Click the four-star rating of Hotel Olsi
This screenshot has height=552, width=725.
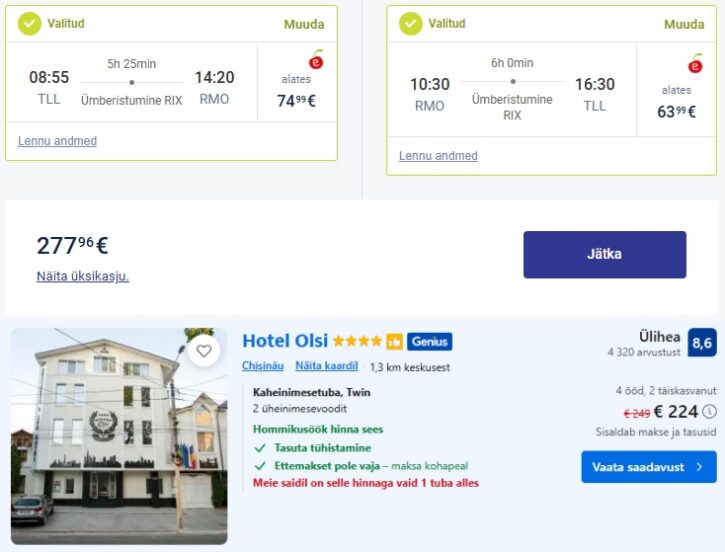(358, 342)
